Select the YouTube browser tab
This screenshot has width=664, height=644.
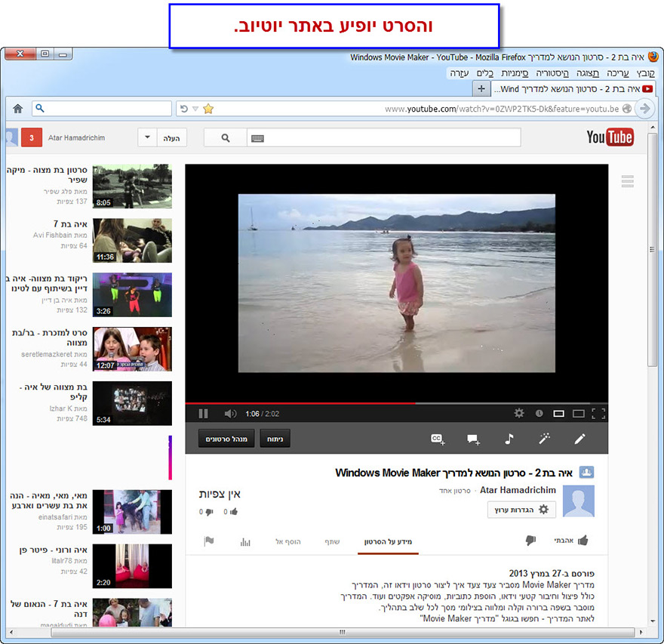click(x=573, y=89)
